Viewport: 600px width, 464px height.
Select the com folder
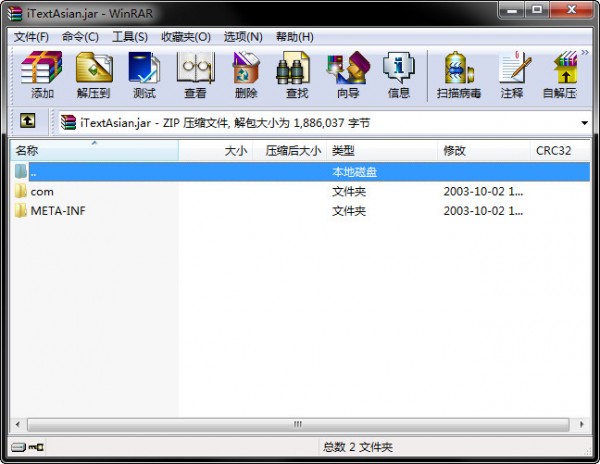42,191
